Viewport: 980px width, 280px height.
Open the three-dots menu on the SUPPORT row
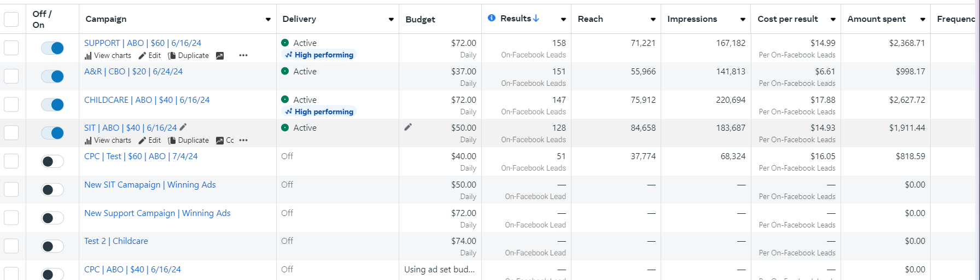coord(243,56)
